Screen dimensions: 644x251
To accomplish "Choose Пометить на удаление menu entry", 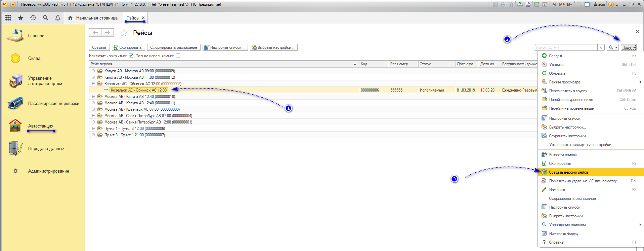I will point(583,181).
